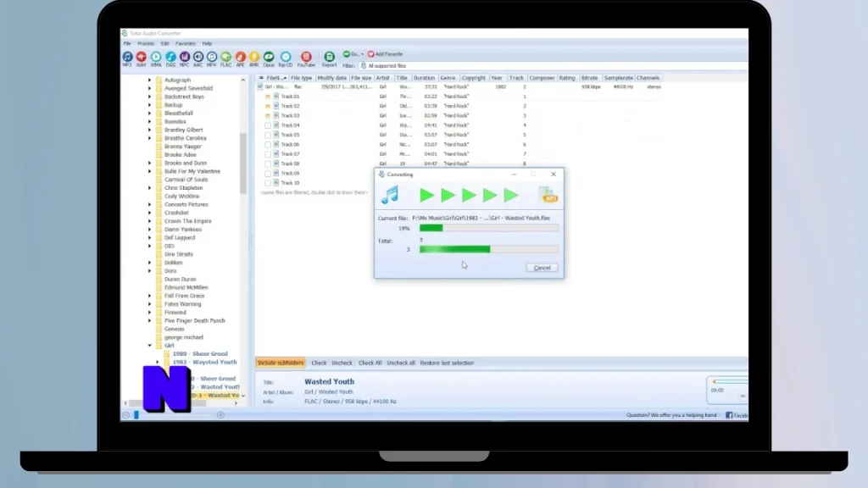Choose the MP4 output format icon
The width and height of the screenshot is (868, 488).
(211, 57)
